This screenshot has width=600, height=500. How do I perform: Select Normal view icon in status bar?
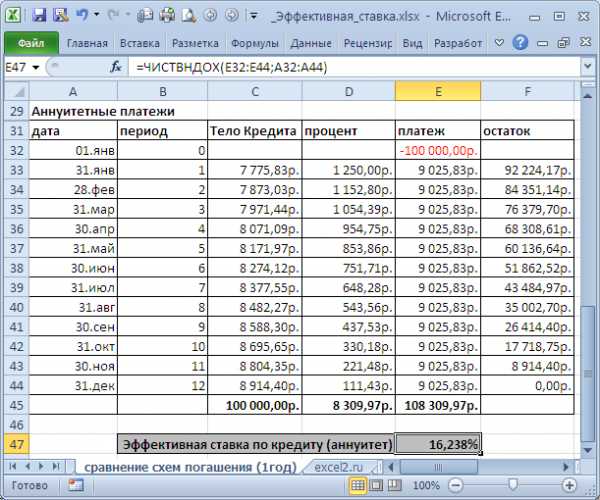[x=357, y=485]
